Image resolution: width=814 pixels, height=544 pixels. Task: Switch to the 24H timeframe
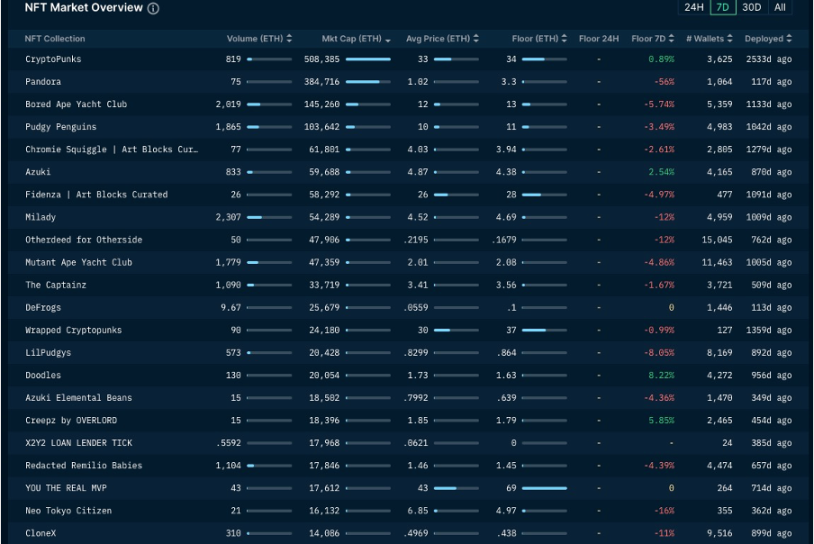(x=693, y=7)
